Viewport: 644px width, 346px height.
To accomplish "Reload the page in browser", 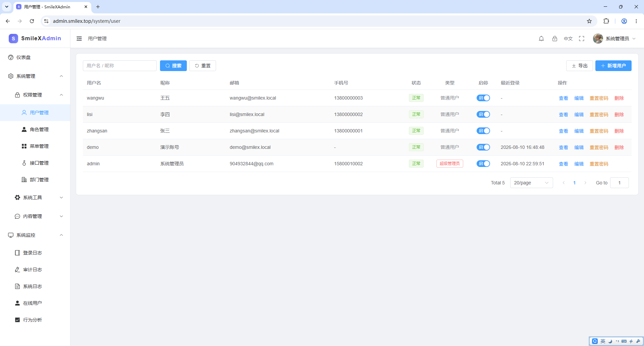I will pyautogui.click(x=32, y=21).
